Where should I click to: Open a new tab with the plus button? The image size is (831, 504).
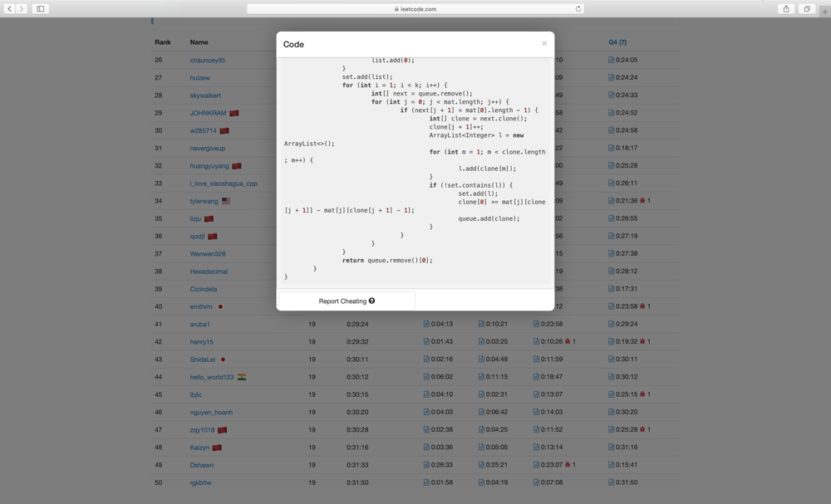[x=824, y=10]
